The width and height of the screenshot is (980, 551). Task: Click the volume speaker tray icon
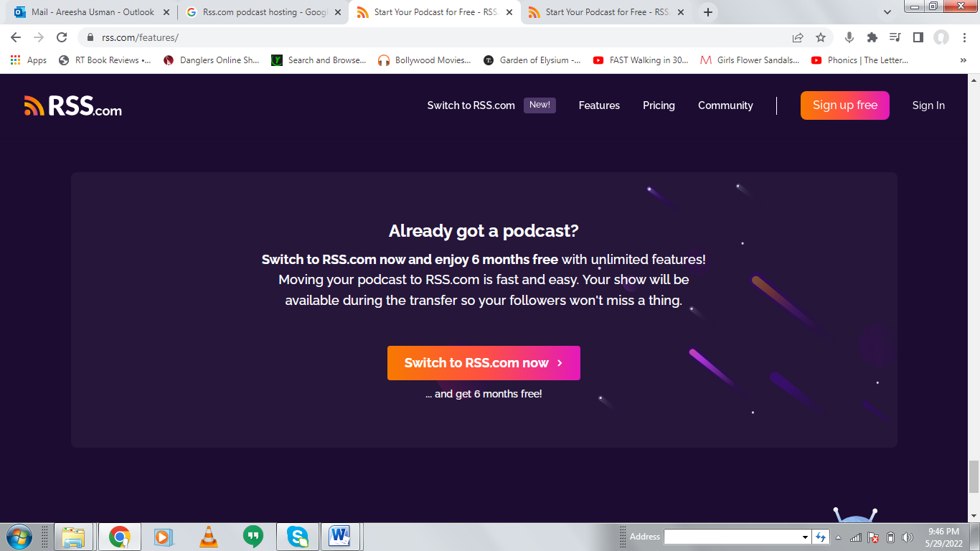point(907,537)
